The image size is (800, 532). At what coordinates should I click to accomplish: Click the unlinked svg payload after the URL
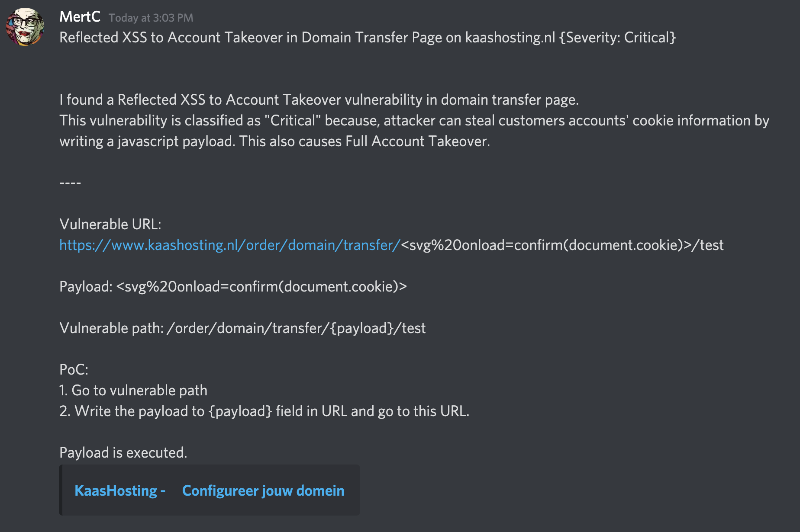562,245
